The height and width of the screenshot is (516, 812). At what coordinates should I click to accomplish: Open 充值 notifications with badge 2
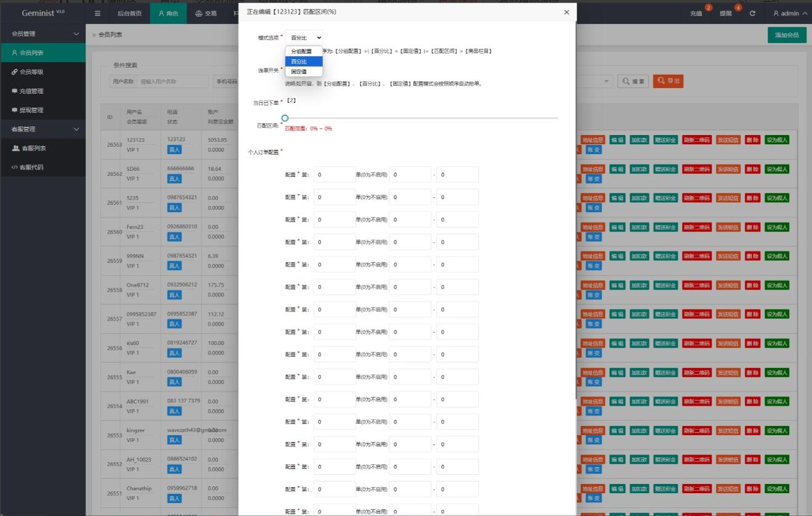pos(696,14)
